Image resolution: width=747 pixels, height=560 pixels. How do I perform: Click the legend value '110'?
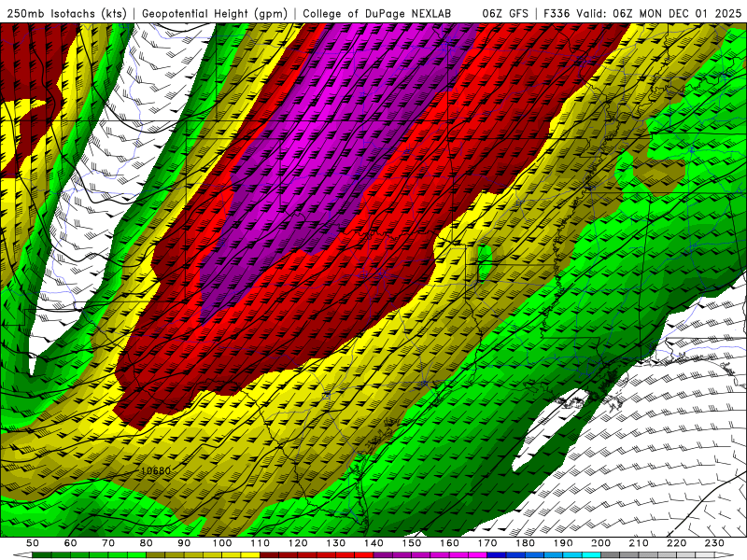point(261,543)
